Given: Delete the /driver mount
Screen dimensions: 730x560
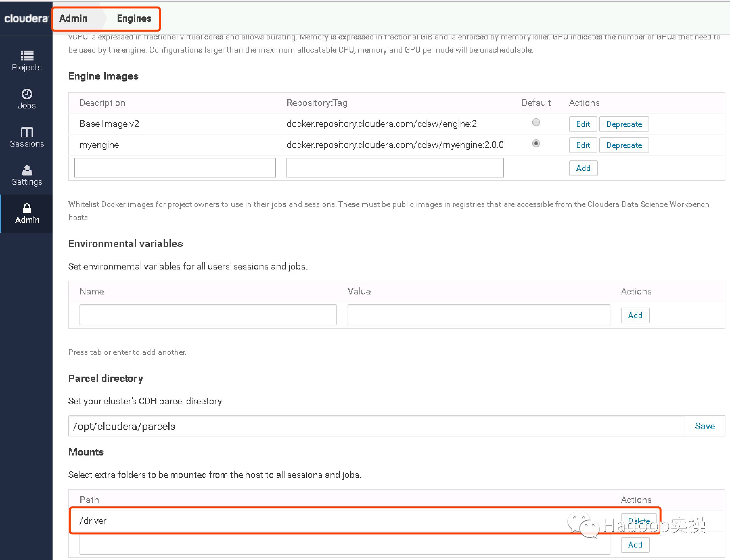Looking at the screenshot, I should [x=639, y=521].
